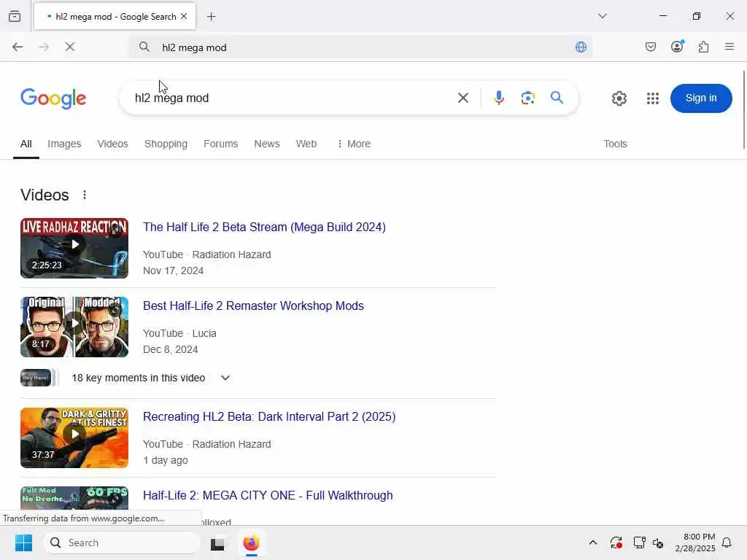This screenshot has height=560, width=747.
Task: Click the translate page icon in address bar
Action: pos(581,47)
